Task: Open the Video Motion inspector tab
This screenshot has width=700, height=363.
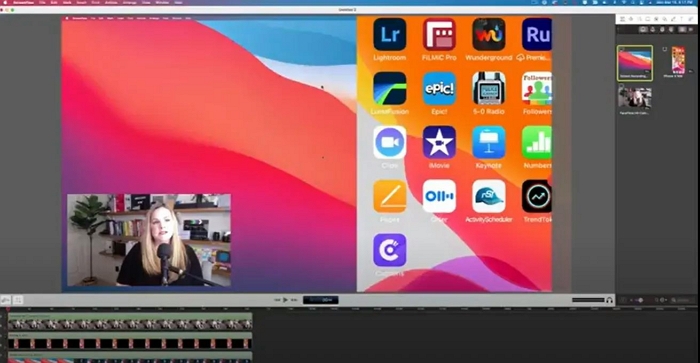Action: click(x=640, y=19)
